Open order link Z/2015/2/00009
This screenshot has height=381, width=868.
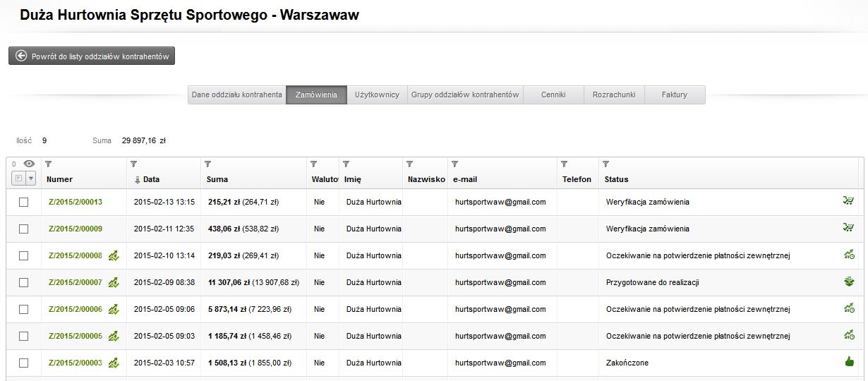coord(76,229)
